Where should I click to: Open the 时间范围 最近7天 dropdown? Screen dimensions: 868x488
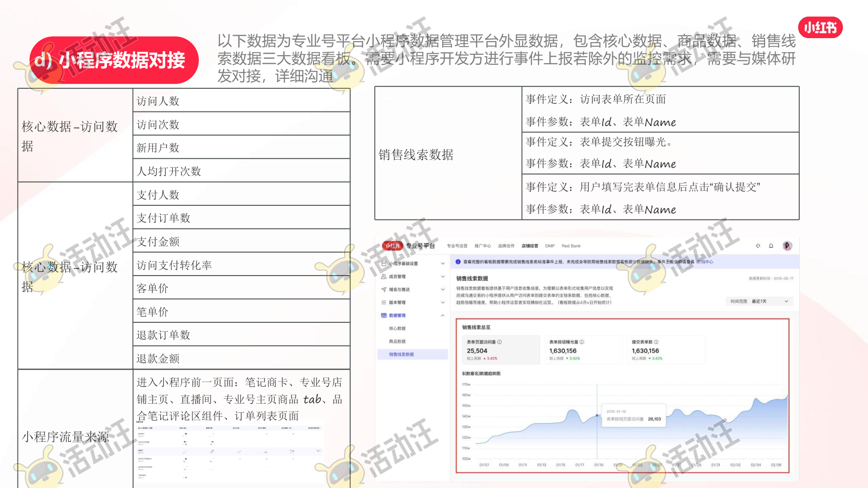pyautogui.click(x=759, y=301)
